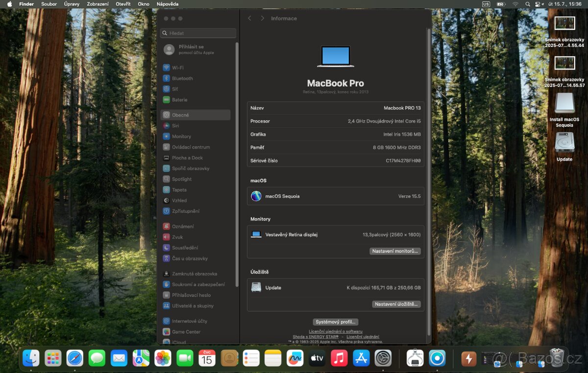Open Vzhled settings pane
This screenshot has width=588, height=373.
(x=195, y=201)
